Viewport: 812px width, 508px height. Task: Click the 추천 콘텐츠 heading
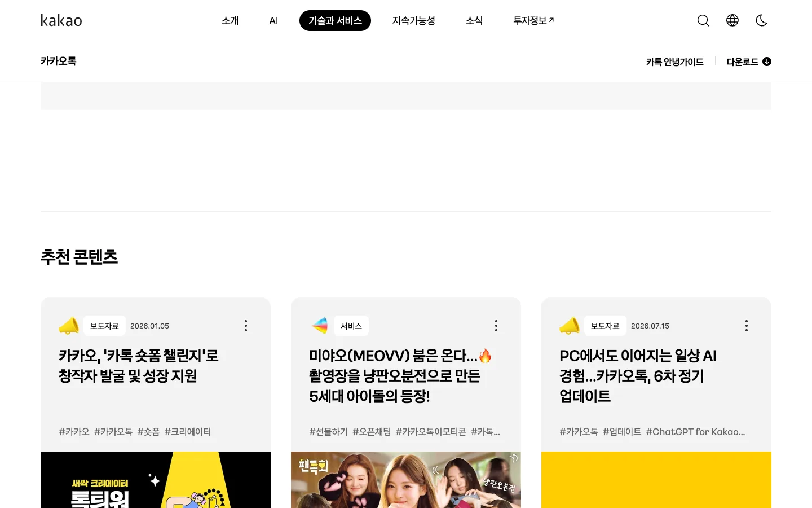click(x=79, y=257)
